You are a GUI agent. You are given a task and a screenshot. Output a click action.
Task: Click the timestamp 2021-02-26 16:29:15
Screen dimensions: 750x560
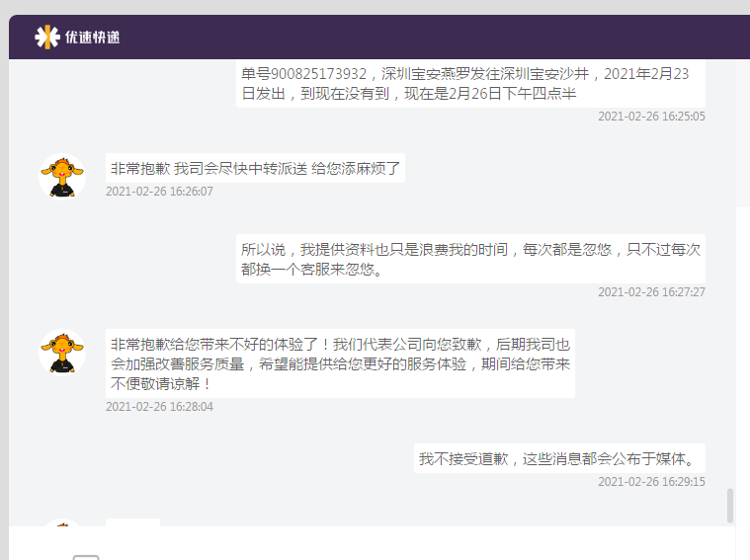click(x=651, y=482)
